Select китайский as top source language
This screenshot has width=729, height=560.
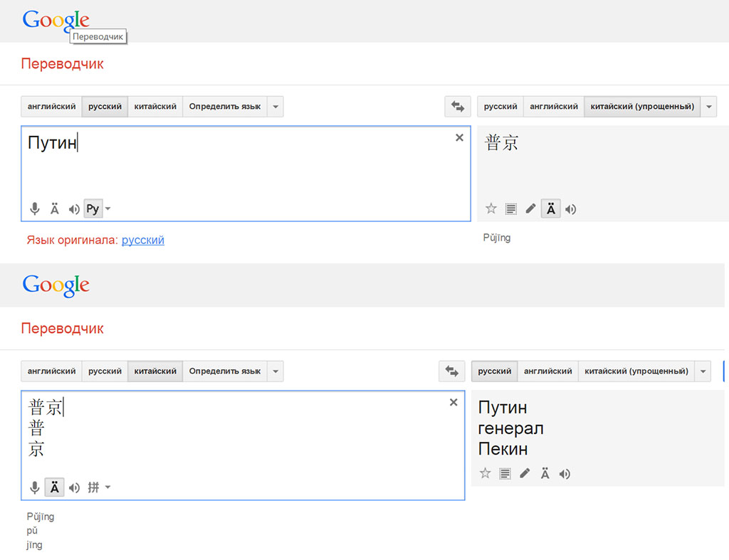[155, 107]
